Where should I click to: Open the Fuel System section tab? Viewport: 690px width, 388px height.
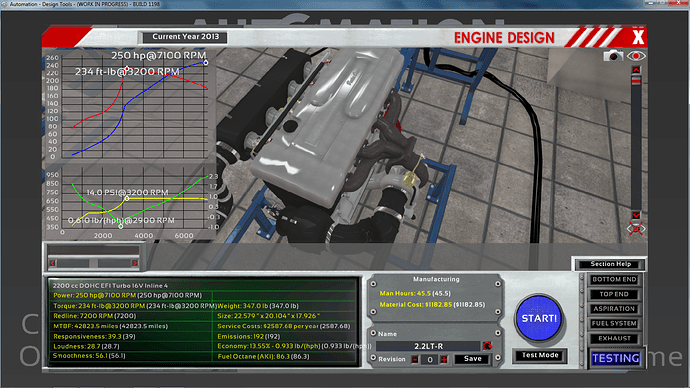point(614,323)
